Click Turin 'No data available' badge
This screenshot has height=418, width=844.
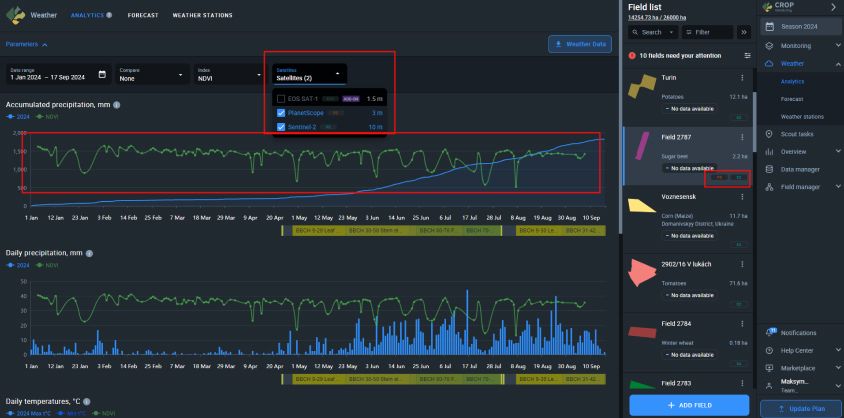(x=690, y=109)
